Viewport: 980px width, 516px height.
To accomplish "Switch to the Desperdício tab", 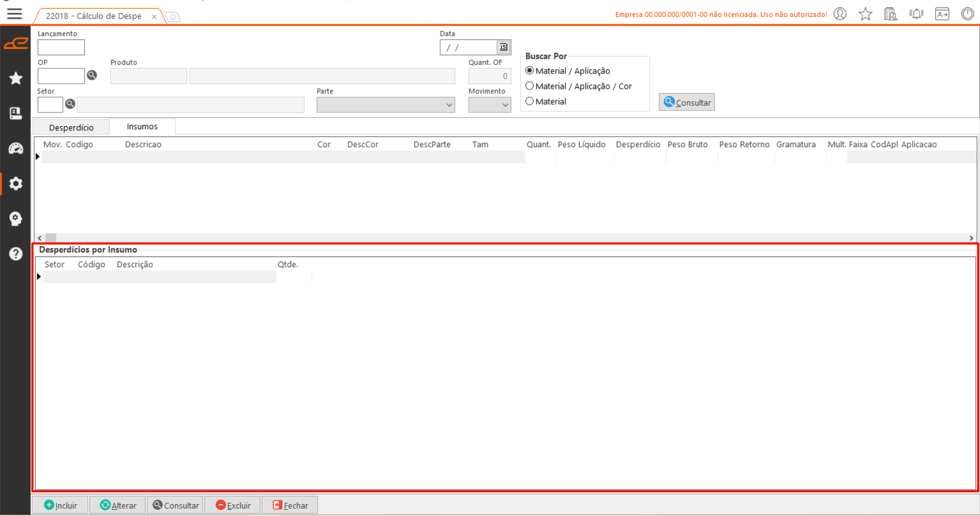I will coord(71,127).
